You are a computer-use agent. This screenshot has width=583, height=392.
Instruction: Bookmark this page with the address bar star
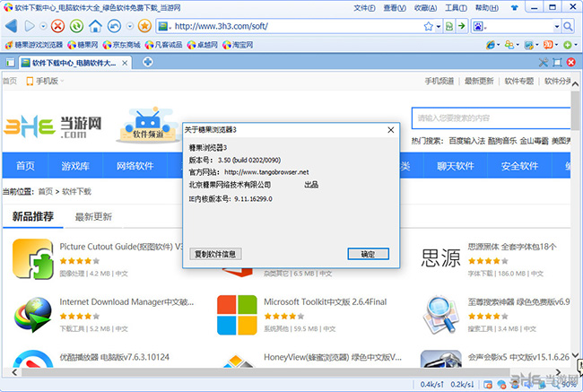tap(429, 26)
